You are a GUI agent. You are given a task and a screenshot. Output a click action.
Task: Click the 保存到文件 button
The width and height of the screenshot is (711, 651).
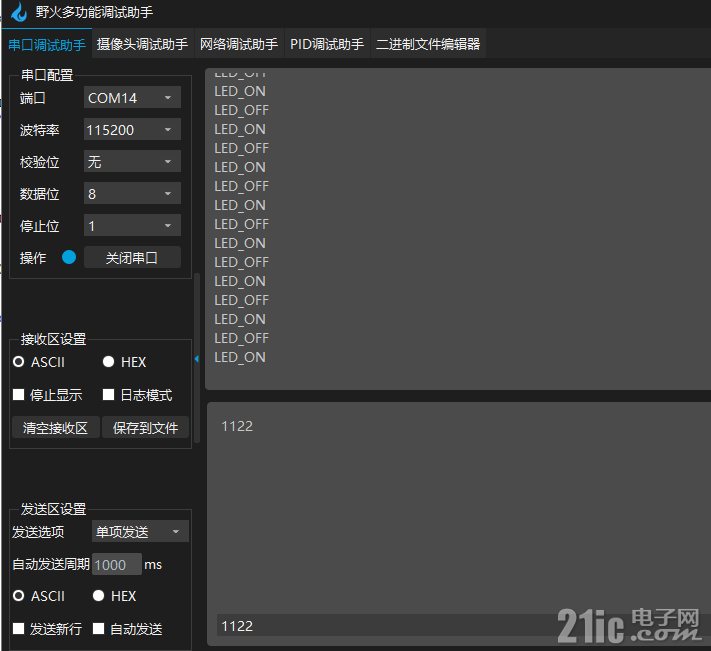click(x=145, y=428)
